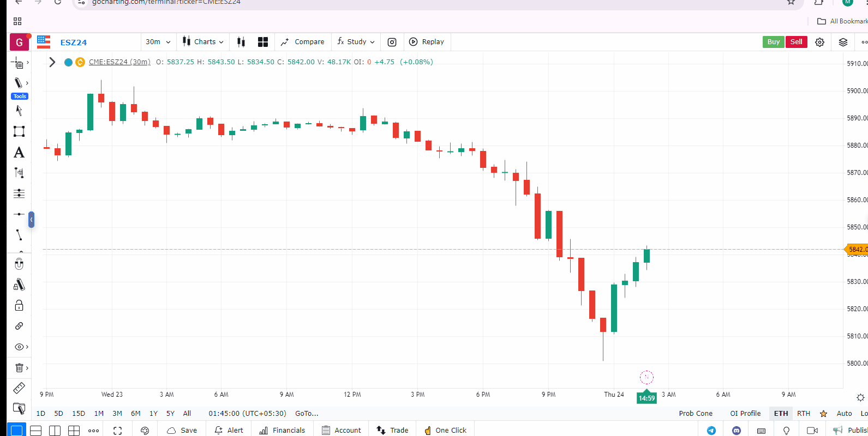Select the 1M range option
This screenshot has height=436, width=868.
tap(99, 414)
